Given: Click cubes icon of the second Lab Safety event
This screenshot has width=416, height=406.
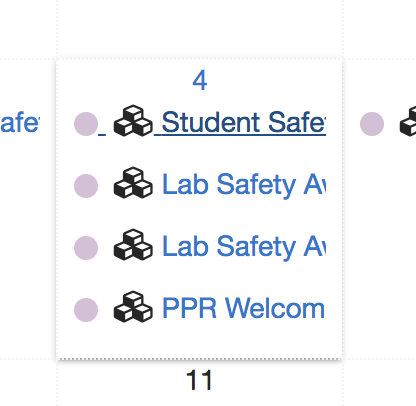Looking at the screenshot, I should [x=133, y=245].
